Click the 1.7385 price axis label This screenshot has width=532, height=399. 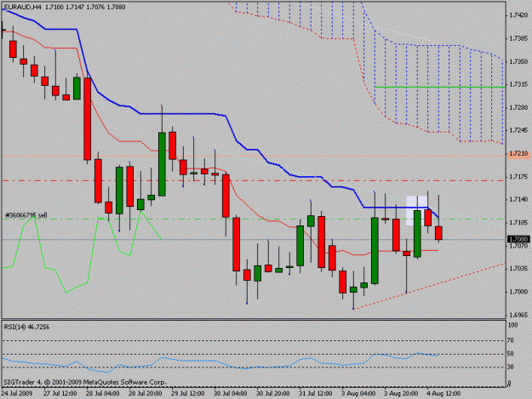click(x=518, y=38)
